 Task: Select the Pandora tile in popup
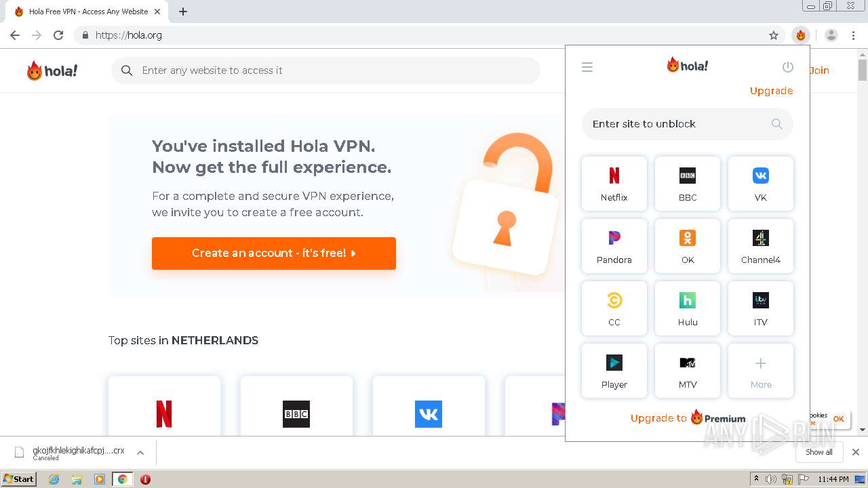614,246
